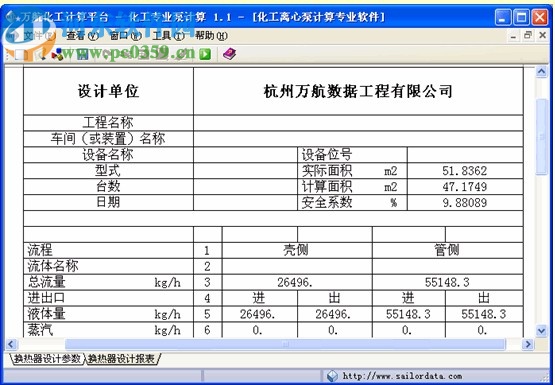
Task: Click the empty value cell beside 工程名称
Action: pos(358,123)
